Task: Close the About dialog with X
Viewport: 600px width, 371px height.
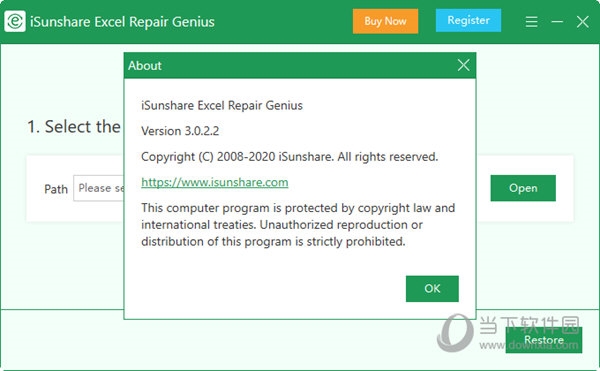Action: pos(463,65)
